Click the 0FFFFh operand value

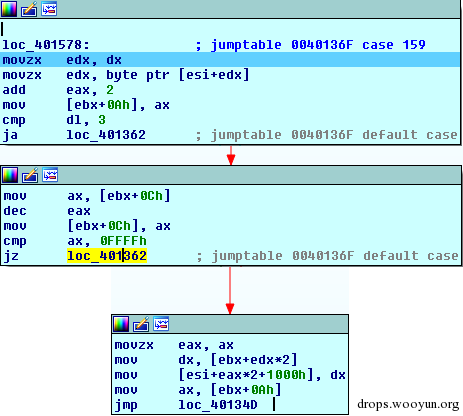[x=123, y=241]
